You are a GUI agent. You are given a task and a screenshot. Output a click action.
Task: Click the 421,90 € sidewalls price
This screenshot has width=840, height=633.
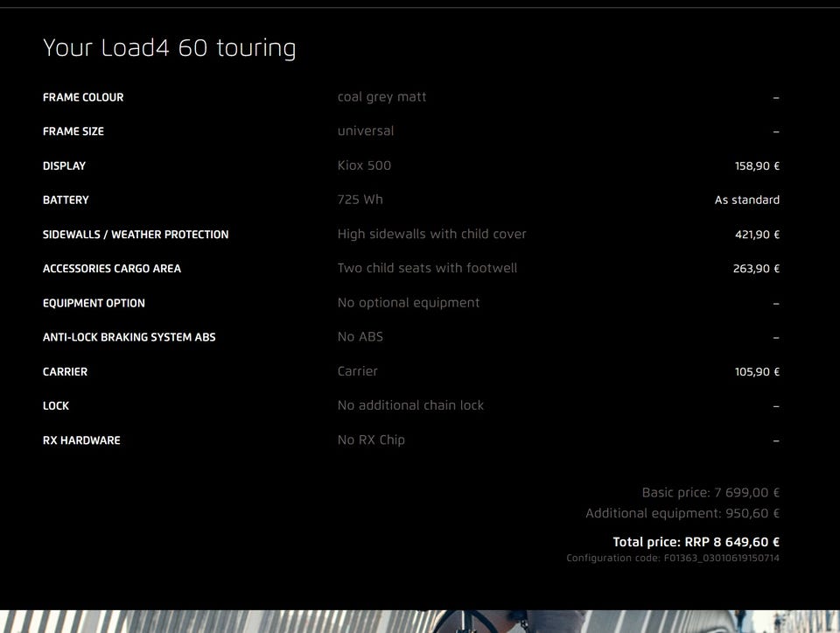[757, 235]
